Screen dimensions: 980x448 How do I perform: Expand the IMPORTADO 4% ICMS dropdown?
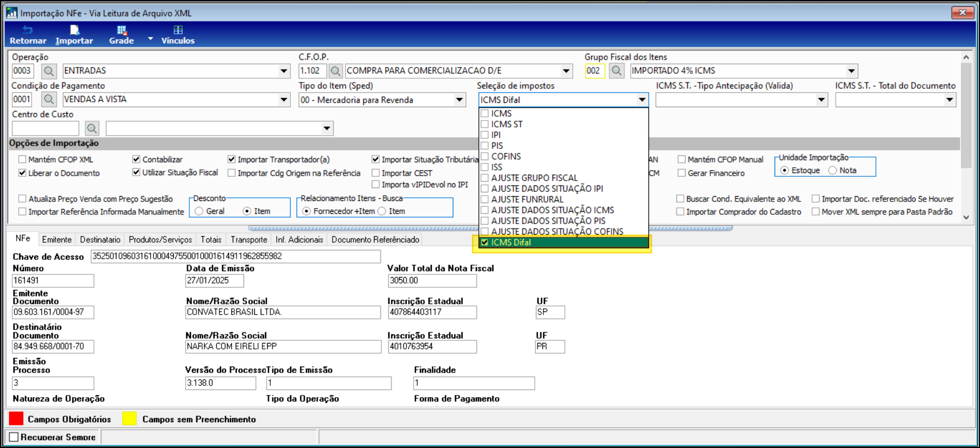[x=851, y=71]
